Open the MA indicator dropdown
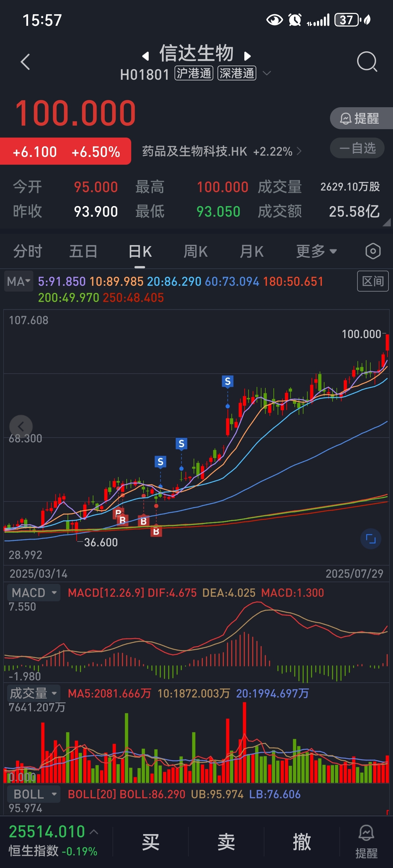393x868 pixels. [18, 281]
